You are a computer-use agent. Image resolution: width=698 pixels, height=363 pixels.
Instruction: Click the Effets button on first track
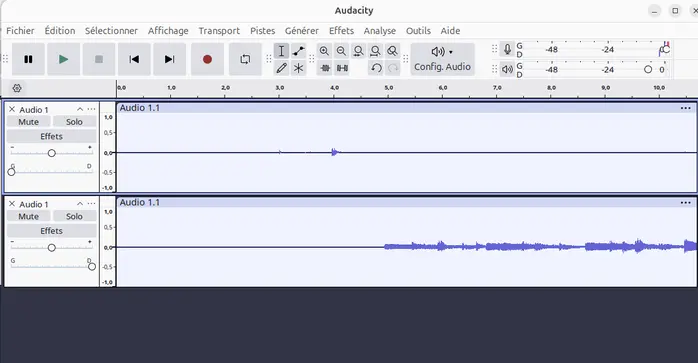(52, 136)
